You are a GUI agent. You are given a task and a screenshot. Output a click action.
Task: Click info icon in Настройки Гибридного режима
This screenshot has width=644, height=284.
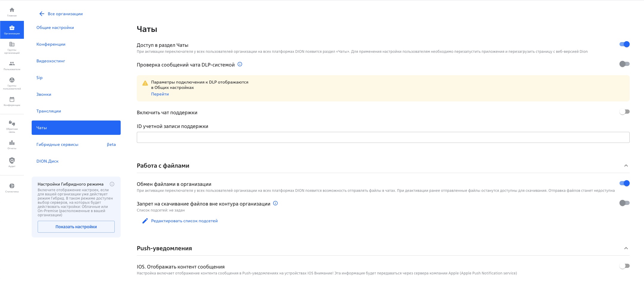(x=112, y=184)
